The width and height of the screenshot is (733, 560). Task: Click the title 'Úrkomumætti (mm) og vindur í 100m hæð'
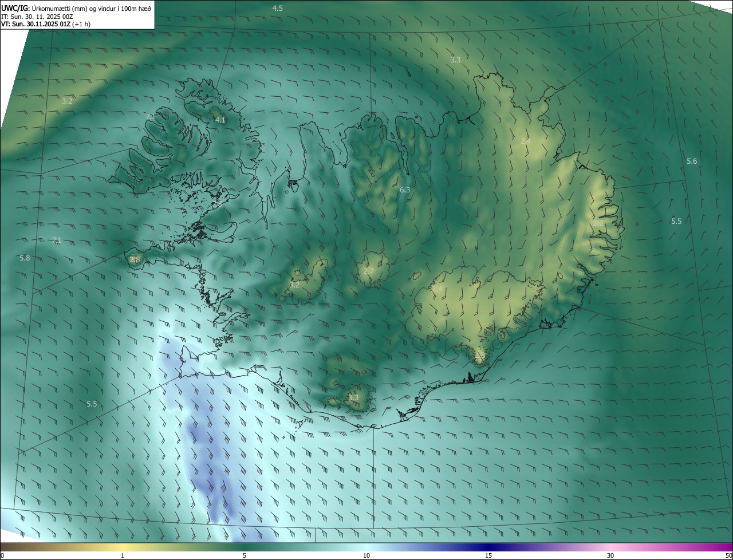[92, 8]
